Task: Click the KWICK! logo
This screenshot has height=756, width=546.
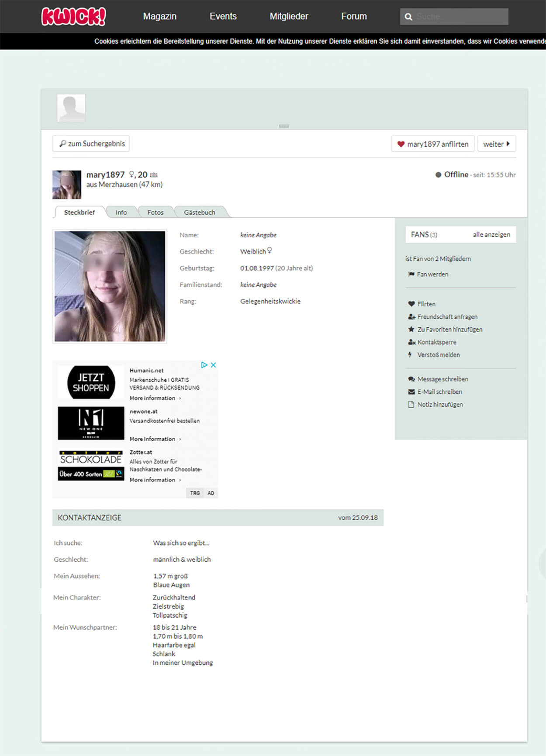Action: 73,17
